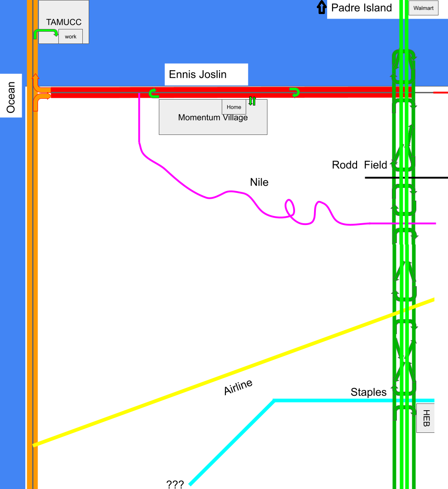Click the loop in the pink Nile line
Viewport: 448px width, 489px height.
[290, 208]
